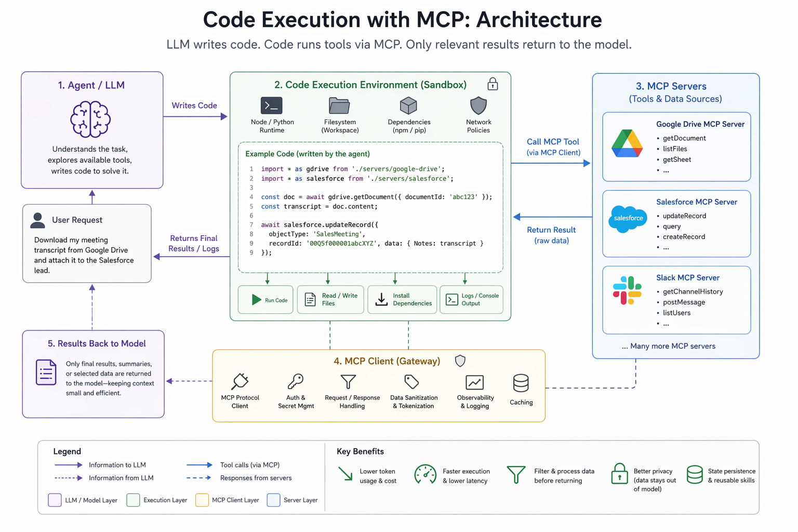Screen dimensions: 798x532
Task: Click the "5. Results Back to Model" title
Action: 97,343
